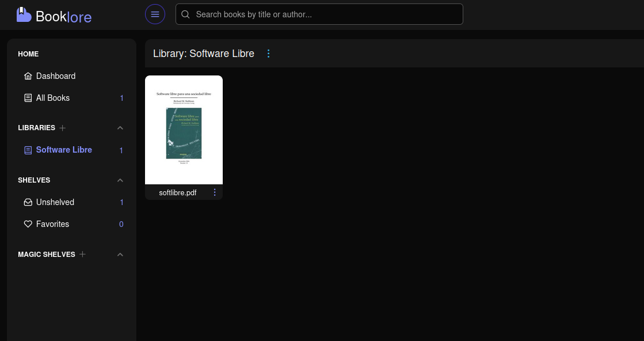Add a new library with plus icon
Image resolution: width=644 pixels, height=341 pixels.
(63, 128)
